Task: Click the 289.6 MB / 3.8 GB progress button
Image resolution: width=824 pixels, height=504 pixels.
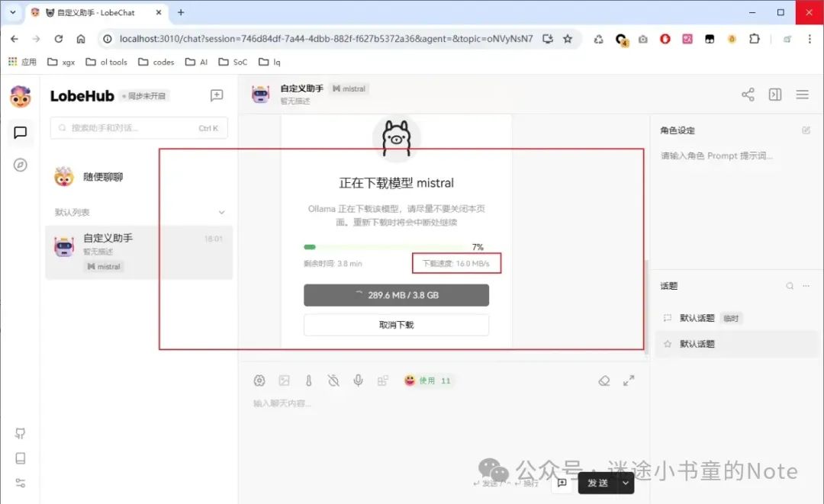Action: pos(396,295)
